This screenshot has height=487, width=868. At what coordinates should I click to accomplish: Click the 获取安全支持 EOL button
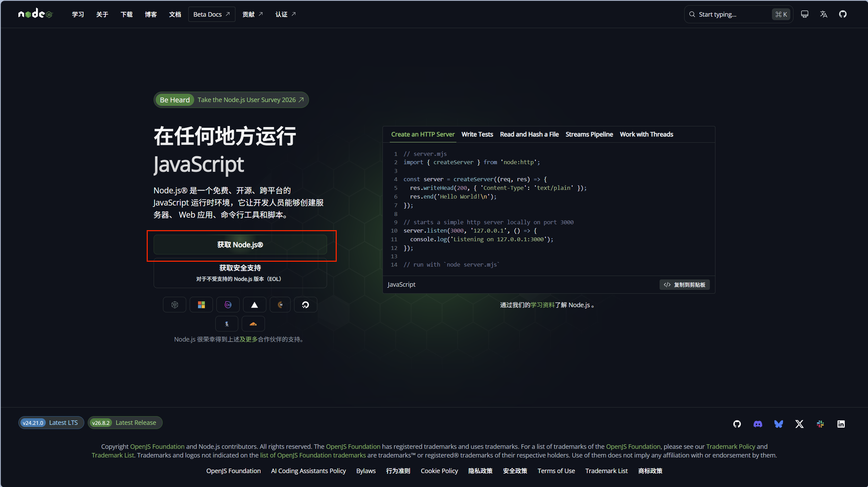pyautogui.click(x=240, y=273)
